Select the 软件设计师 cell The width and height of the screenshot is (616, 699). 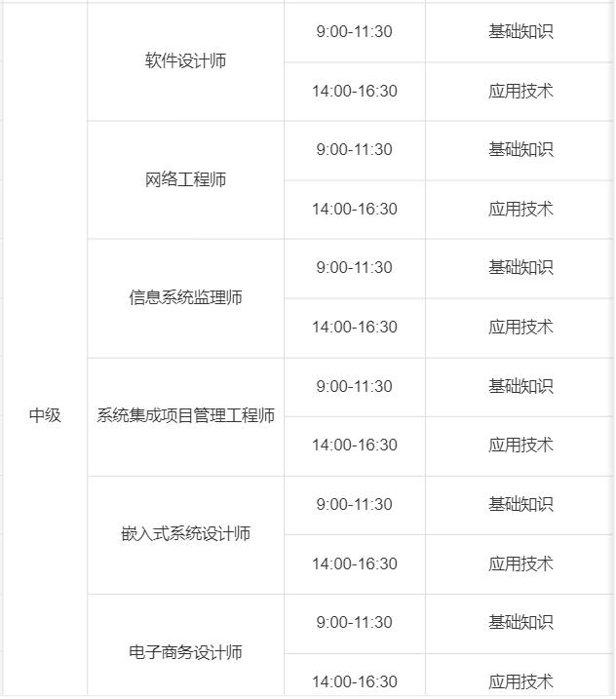pyautogui.click(x=185, y=61)
